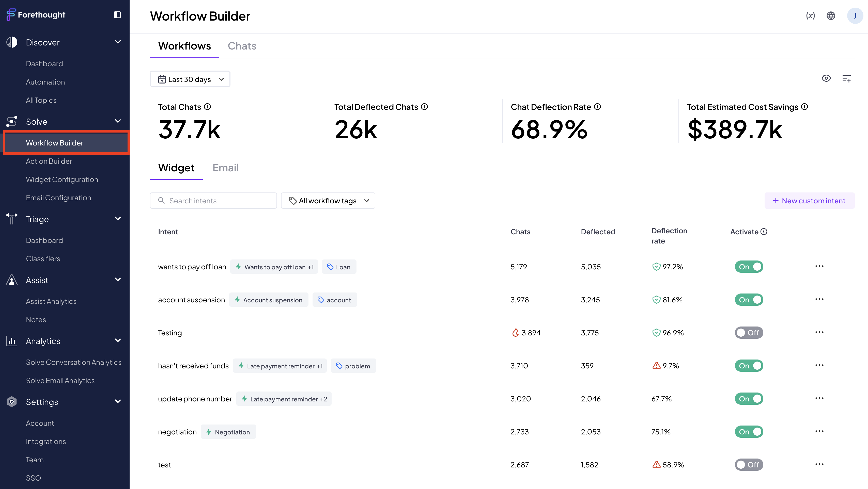Open the All workflow tags dropdown
The height and width of the screenshot is (489, 868).
click(x=328, y=201)
